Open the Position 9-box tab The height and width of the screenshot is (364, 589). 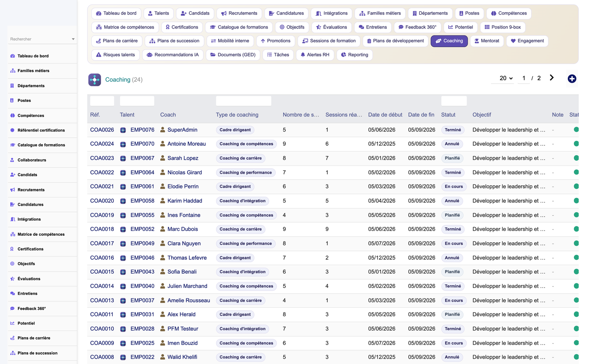[x=503, y=27]
